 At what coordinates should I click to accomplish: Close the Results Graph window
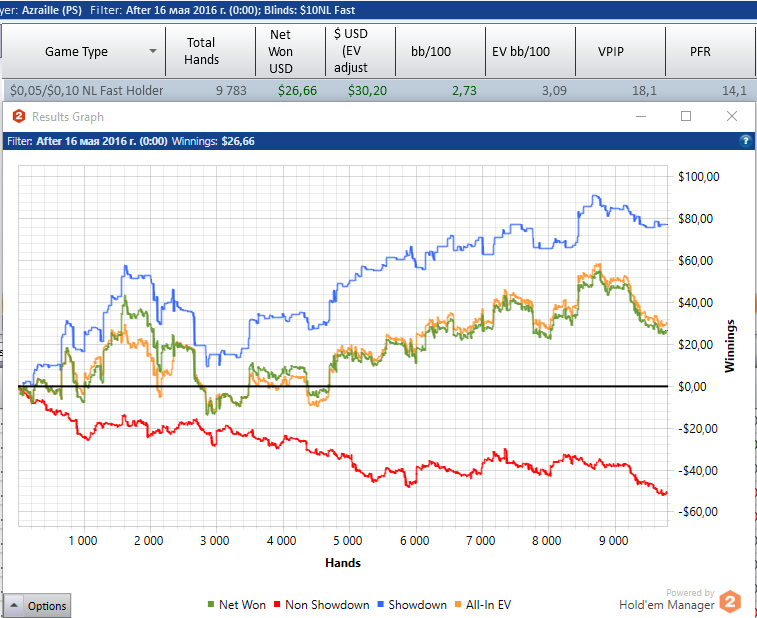[731, 116]
